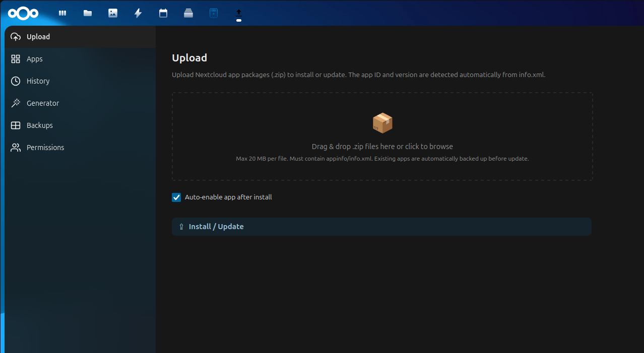The width and height of the screenshot is (644, 353).
Task: Click the Nextcloud logo
Action: [23, 13]
